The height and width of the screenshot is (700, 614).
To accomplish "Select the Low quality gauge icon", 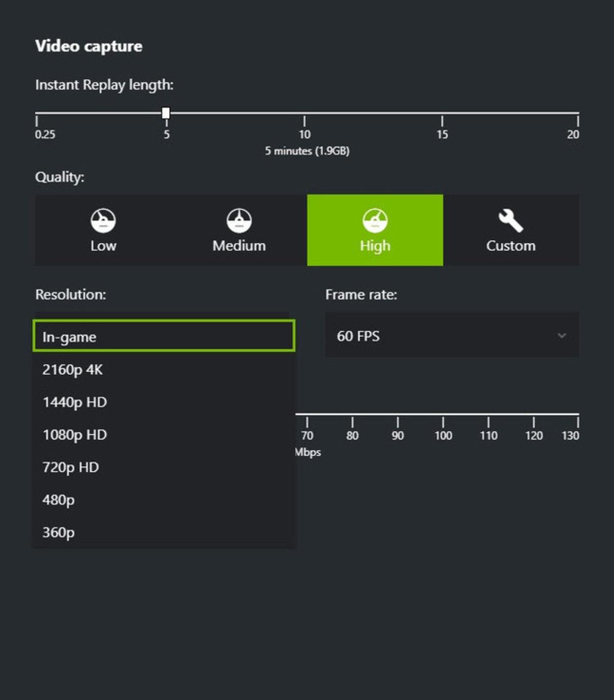I will 103,220.
